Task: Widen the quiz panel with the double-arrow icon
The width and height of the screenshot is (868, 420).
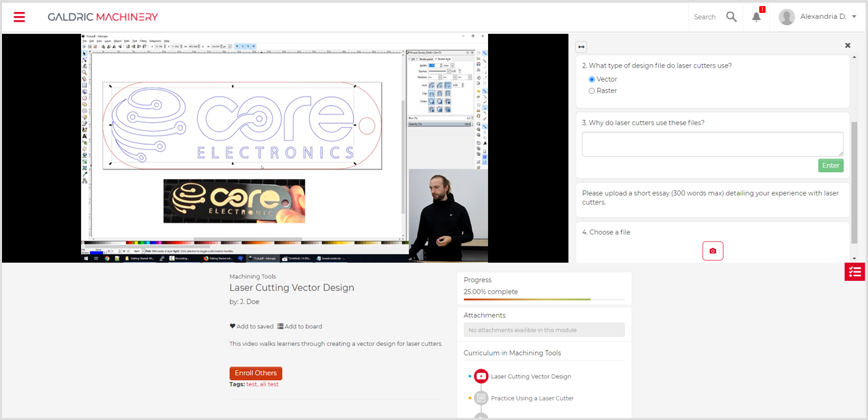Action: point(581,47)
